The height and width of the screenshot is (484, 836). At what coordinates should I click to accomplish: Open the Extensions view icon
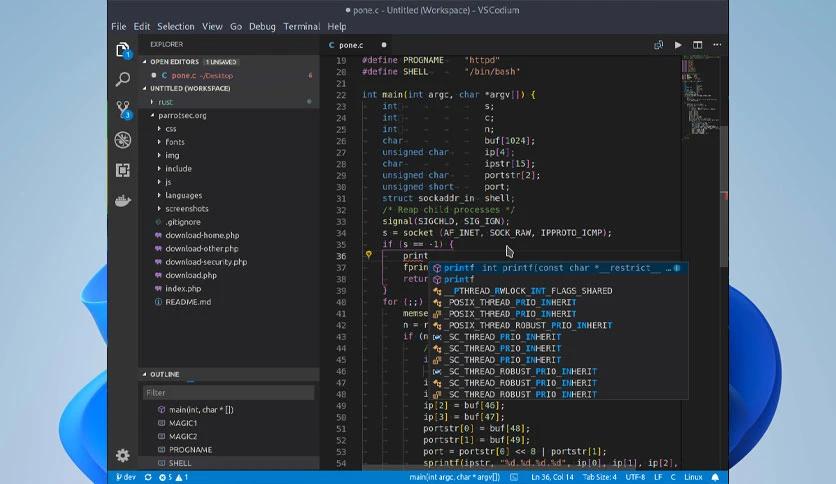[123, 170]
